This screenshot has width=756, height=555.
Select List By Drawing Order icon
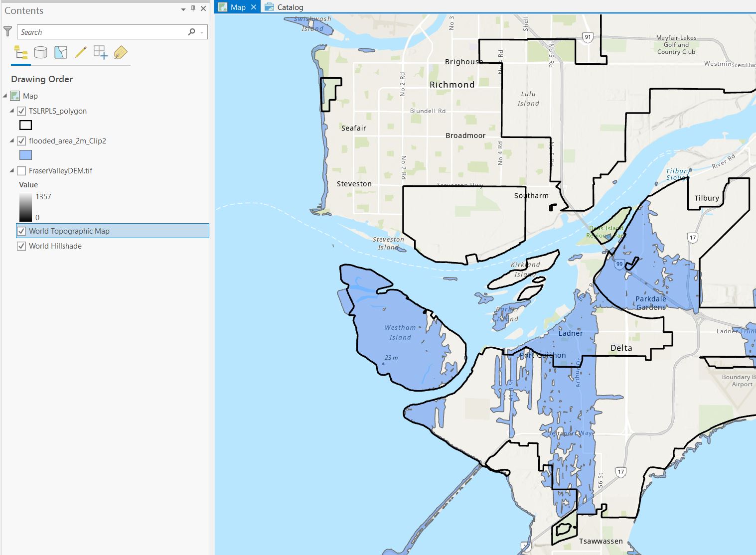21,52
